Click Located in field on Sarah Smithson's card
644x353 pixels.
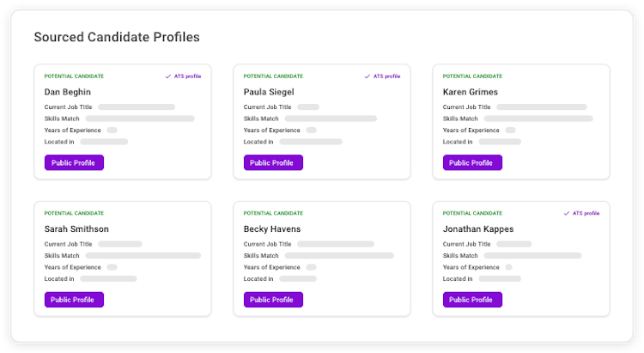(x=108, y=279)
